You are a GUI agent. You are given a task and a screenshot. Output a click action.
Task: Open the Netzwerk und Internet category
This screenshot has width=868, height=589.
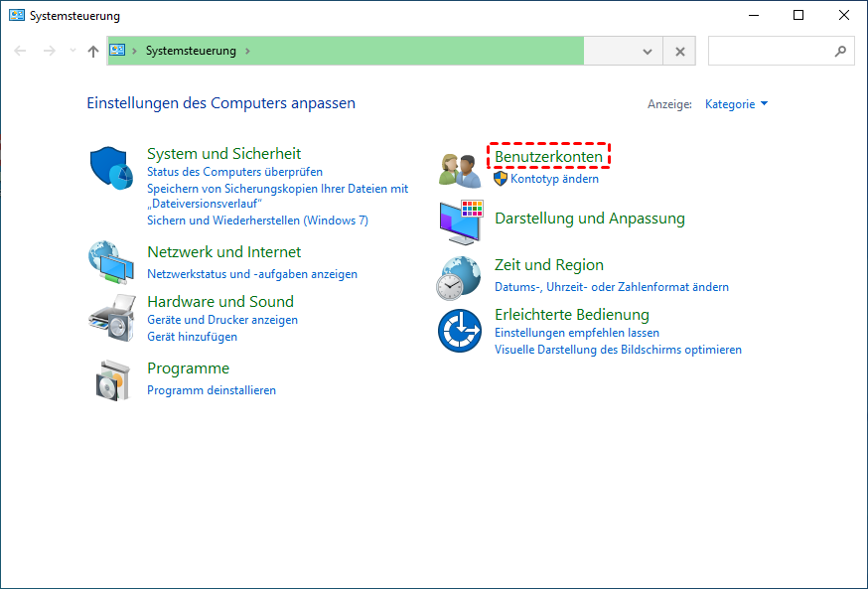[224, 252]
